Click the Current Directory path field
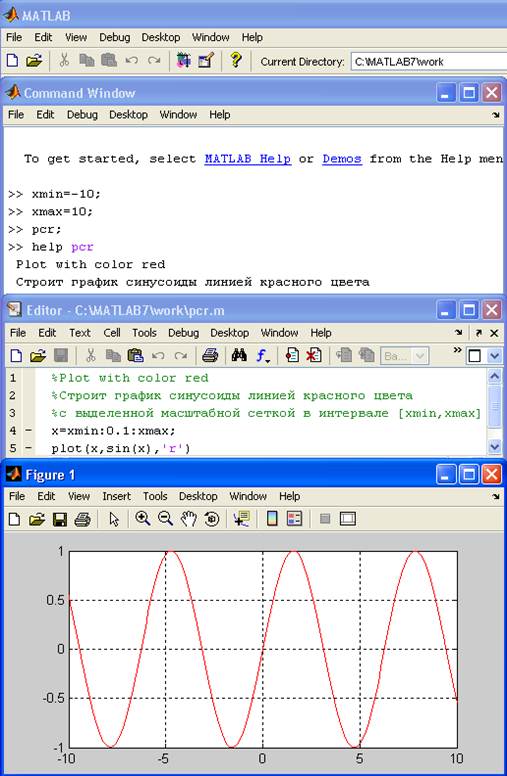The image size is (507, 776). 429,62
